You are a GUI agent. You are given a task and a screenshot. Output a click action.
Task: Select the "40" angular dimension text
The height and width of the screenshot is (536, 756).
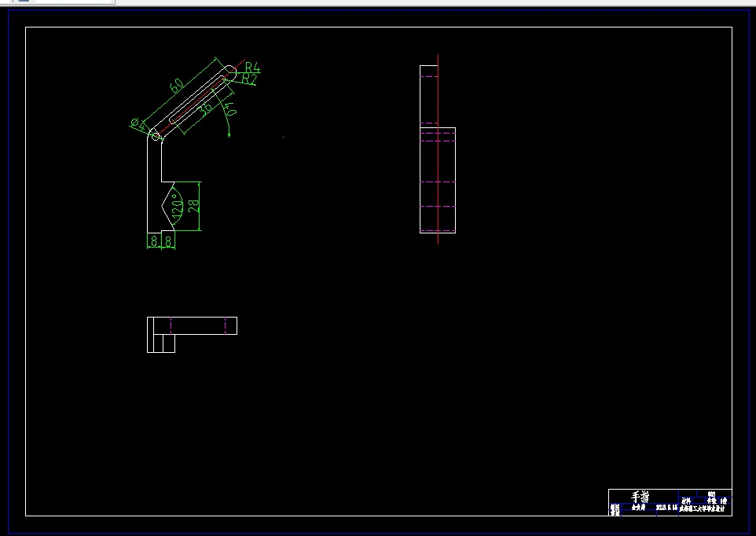pyautogui.click(x=230, y=109)
